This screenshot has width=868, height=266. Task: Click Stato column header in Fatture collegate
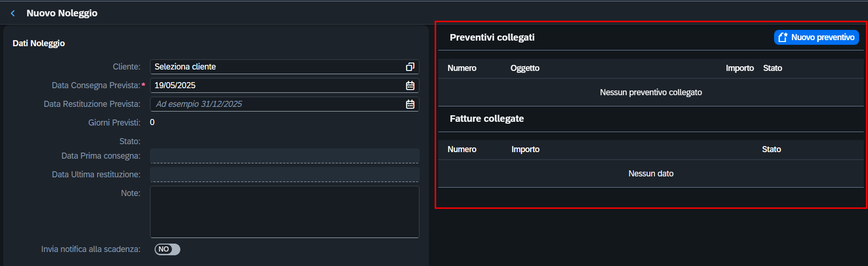[771, 149]
